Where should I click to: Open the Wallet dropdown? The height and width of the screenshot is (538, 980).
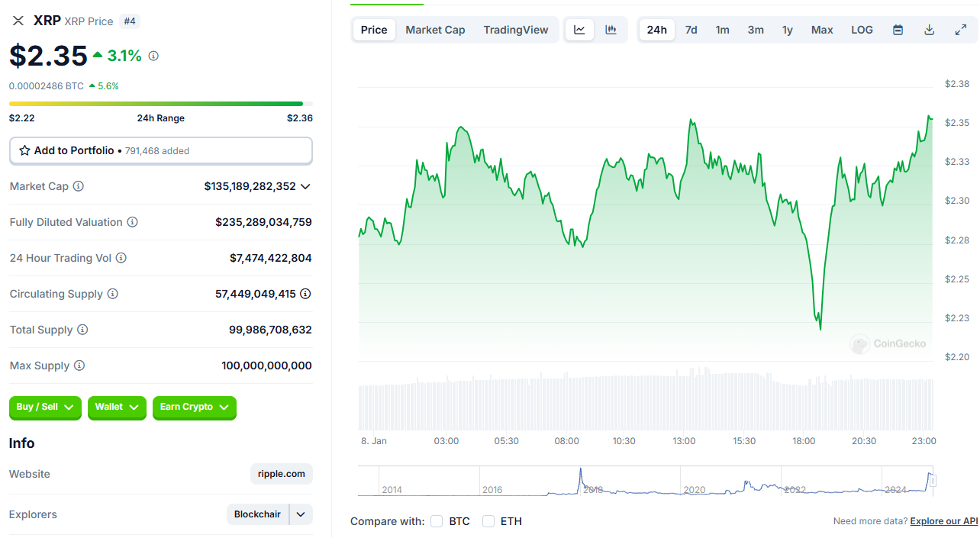pos(117,408)
